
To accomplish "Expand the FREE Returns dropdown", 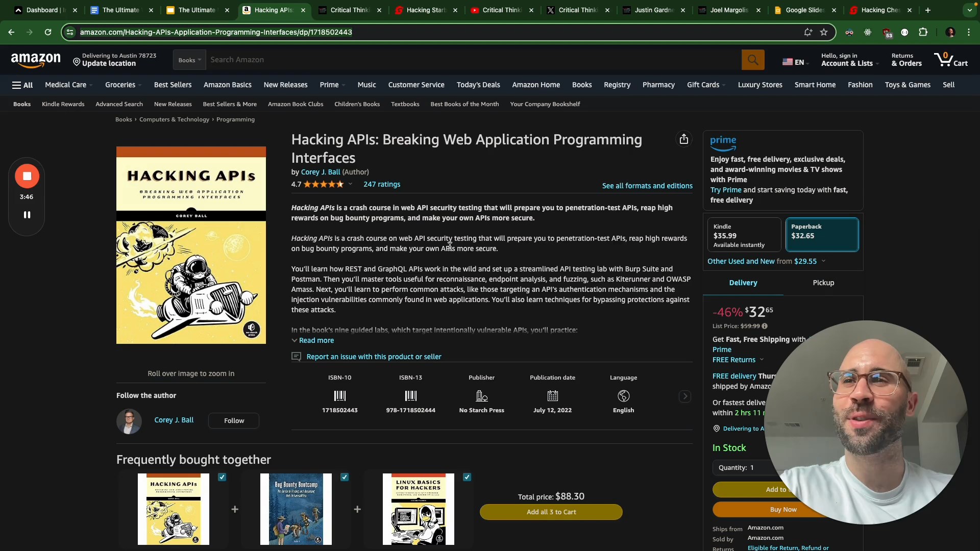I will tap(738, 360).
